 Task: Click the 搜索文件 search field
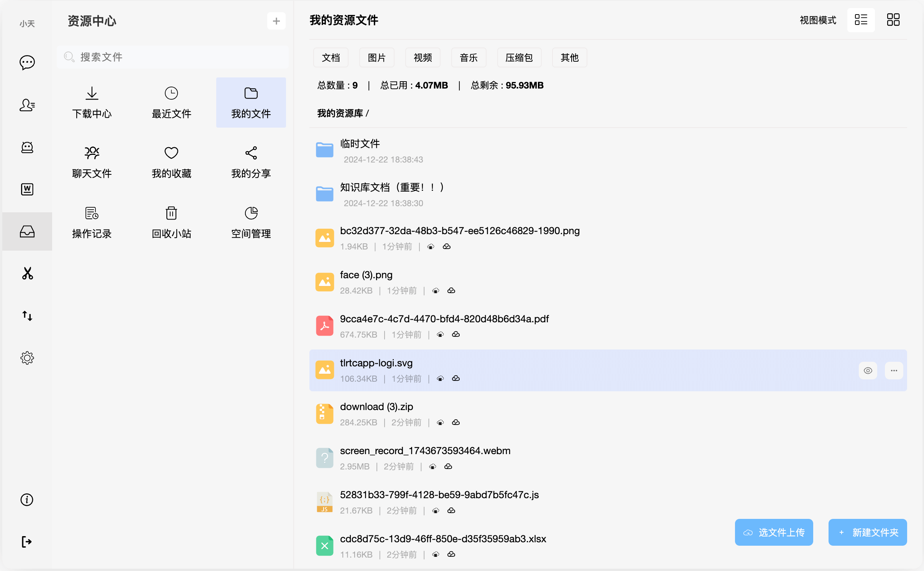(173, 57)
